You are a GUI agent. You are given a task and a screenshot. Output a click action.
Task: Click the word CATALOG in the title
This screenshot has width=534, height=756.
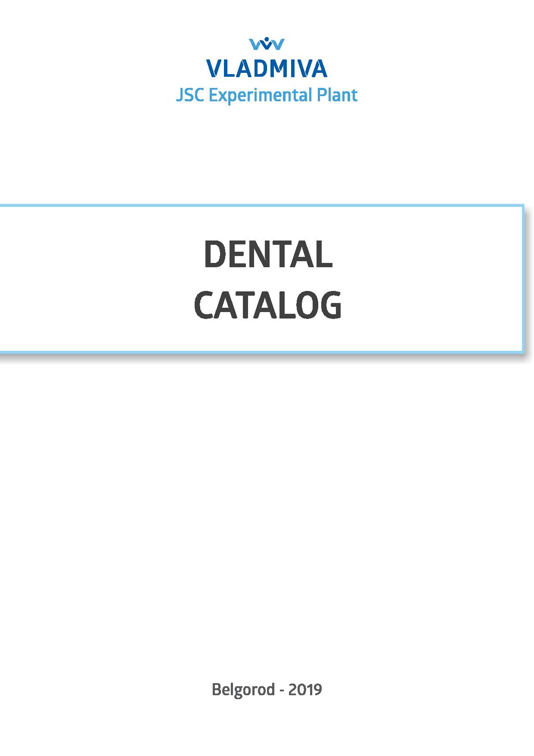coord(267,305)
